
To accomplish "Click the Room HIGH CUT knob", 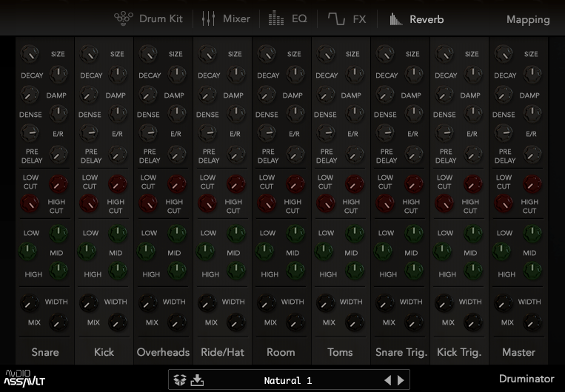I will pos(267,203).
